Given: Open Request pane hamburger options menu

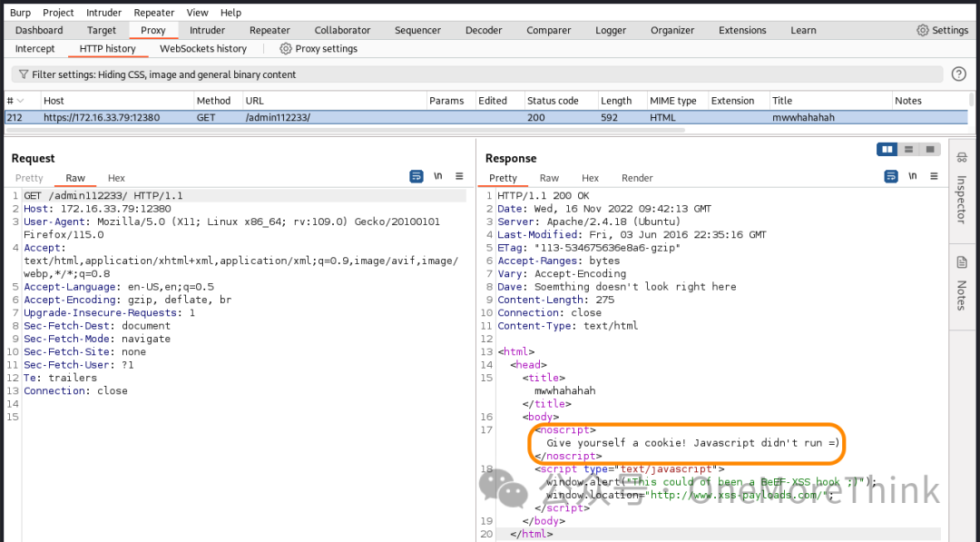Looking at the screenshot, I should pyautogui.click(x=459, y=176).
